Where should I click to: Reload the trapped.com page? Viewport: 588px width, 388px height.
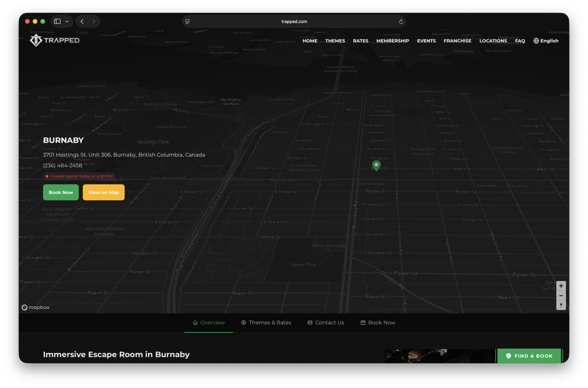(401, 22)
